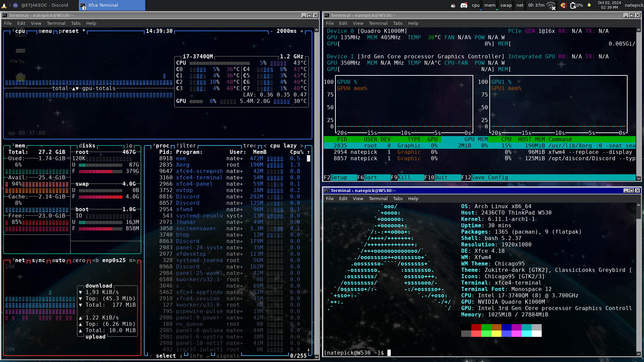Click the power manager presentation-mode icon
This screenshot has width=644, height=362.
pyautogui.click(x=563, y=5)
